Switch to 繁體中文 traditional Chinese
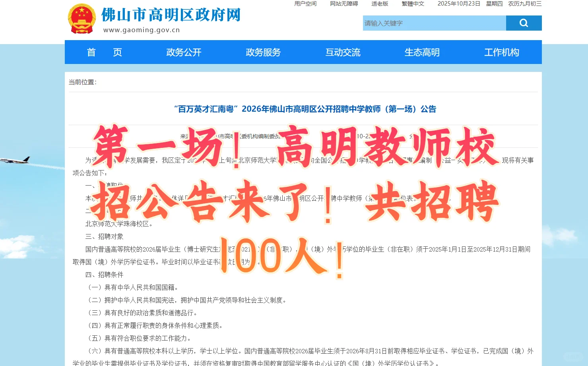This screenshot has width=588, height=366. click(x=413, y=4)
